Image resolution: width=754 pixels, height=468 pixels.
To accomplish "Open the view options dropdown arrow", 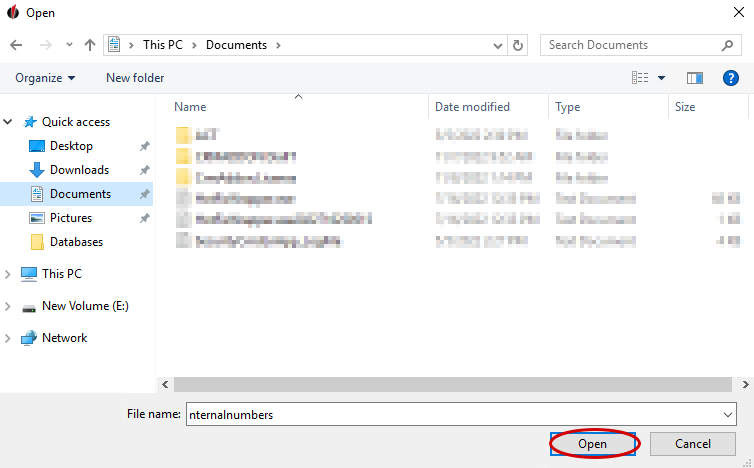I will coord(662,78).
